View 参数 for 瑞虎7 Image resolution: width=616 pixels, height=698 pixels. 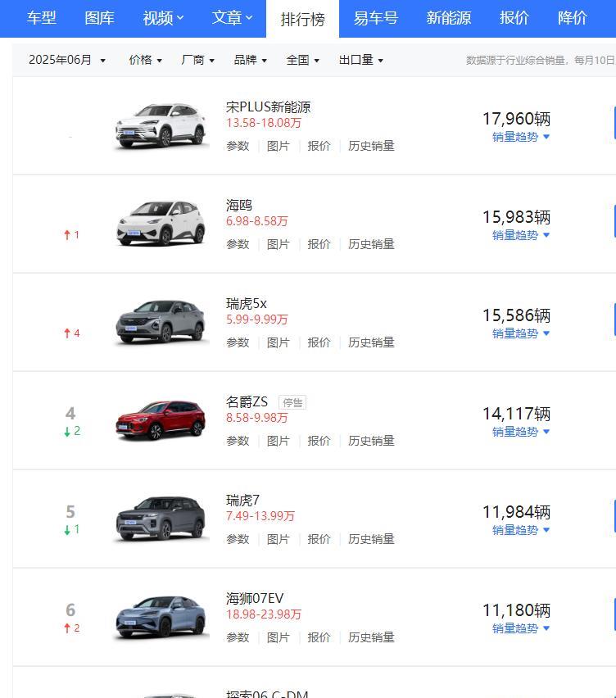pyautogui.click(x=238, y=540)
